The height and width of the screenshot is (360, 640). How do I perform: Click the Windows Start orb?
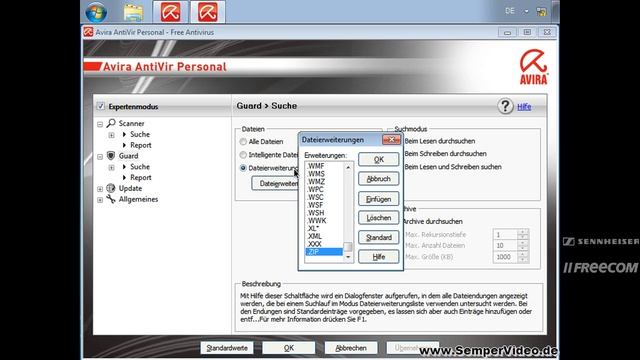96,12
